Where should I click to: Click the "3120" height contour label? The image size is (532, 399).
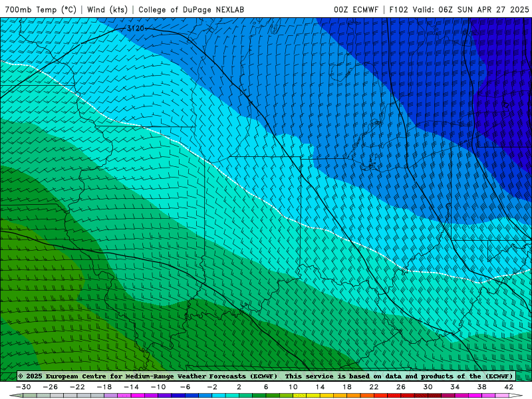pos(136,29)
